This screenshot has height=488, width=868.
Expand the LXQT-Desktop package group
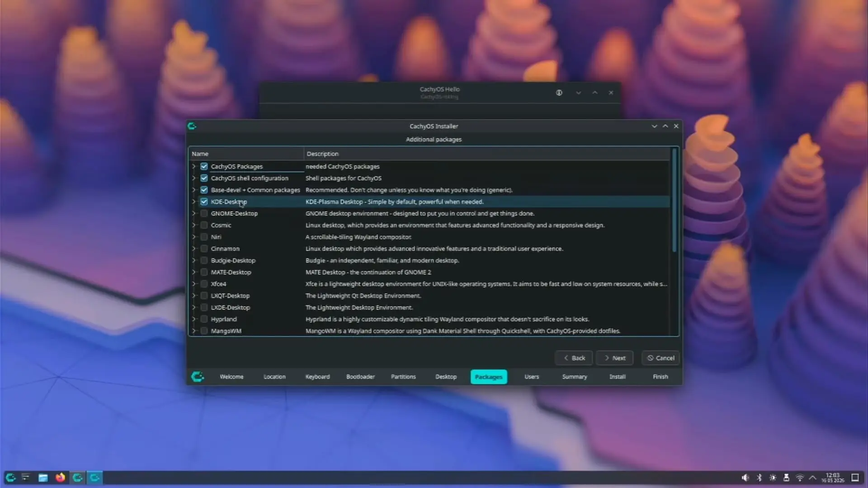coord(194,296)
